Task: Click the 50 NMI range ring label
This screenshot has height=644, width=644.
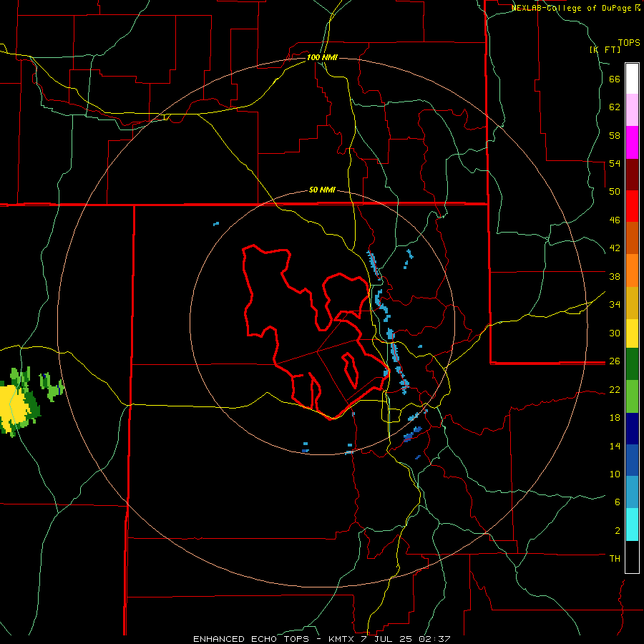Action: click(322, 190)
